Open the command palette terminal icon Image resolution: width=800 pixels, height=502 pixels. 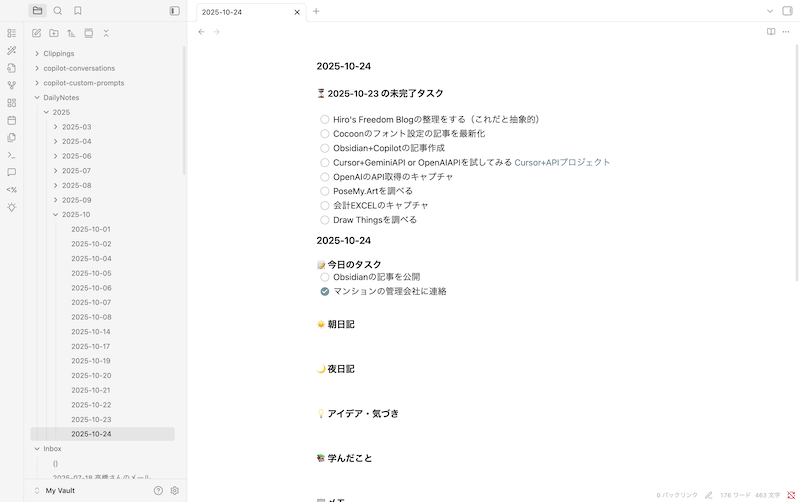(12, 155)
